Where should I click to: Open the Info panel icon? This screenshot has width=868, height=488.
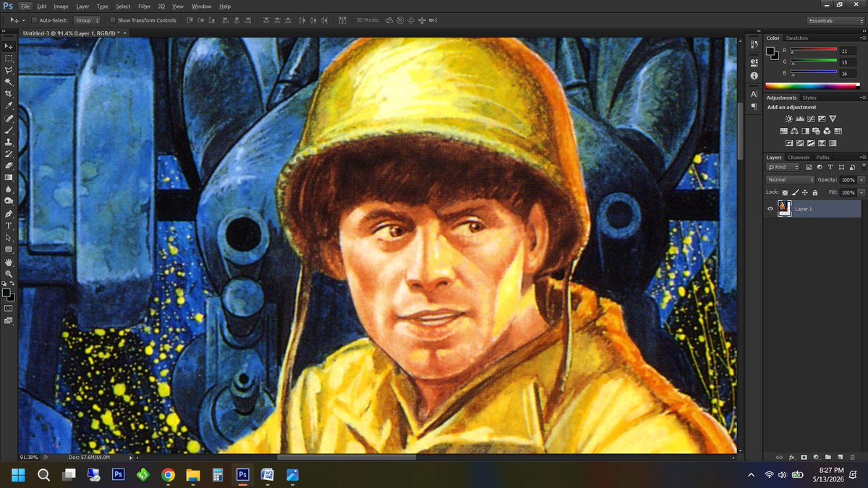tap(754, 75)
